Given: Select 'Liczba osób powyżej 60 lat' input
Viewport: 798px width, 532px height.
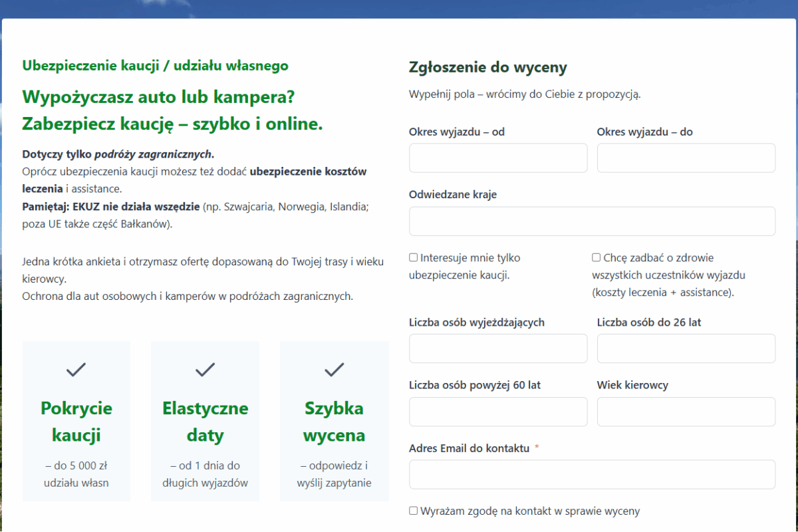Looking at the screenshot, I should tap(498, 412).
